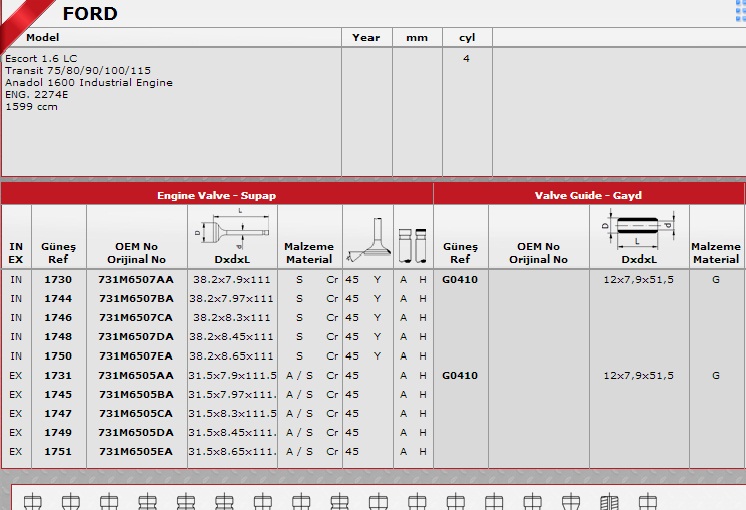Click Güneş ref 1751
Viewport: 746px width, 510px height.
coord(58,452)
